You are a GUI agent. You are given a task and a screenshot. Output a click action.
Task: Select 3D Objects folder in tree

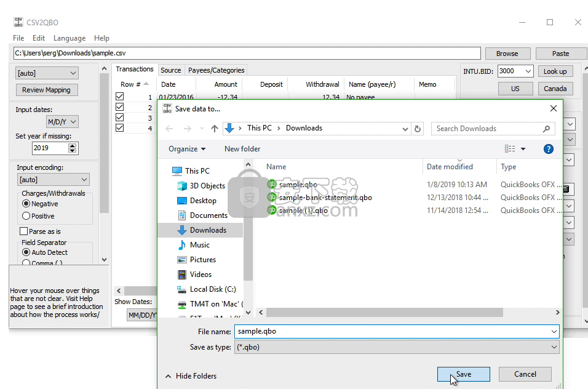[201, 186]
